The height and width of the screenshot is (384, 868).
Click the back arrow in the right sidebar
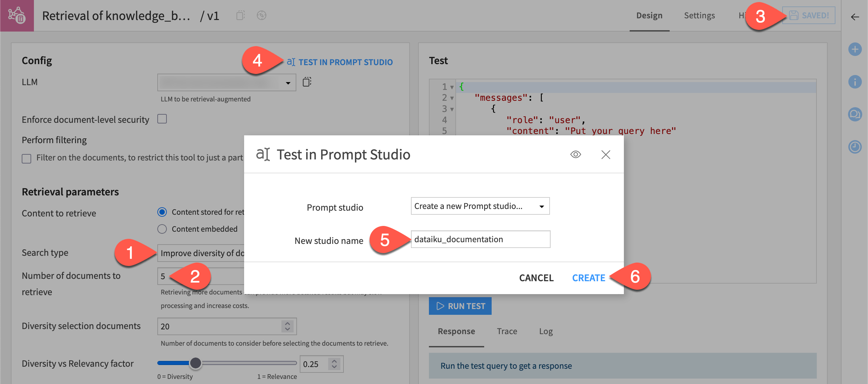pos(855,17)
